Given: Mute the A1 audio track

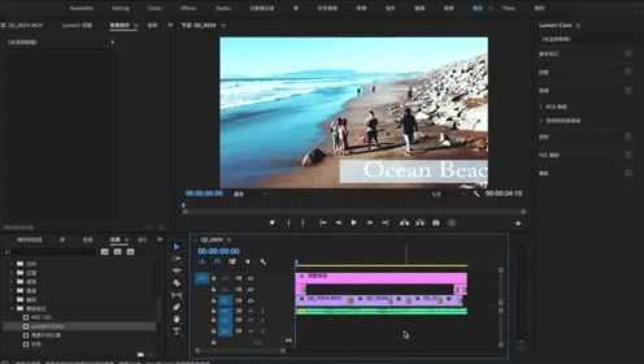Looking at the screenshot, I should pyautogui.click(x=251, y=311).
